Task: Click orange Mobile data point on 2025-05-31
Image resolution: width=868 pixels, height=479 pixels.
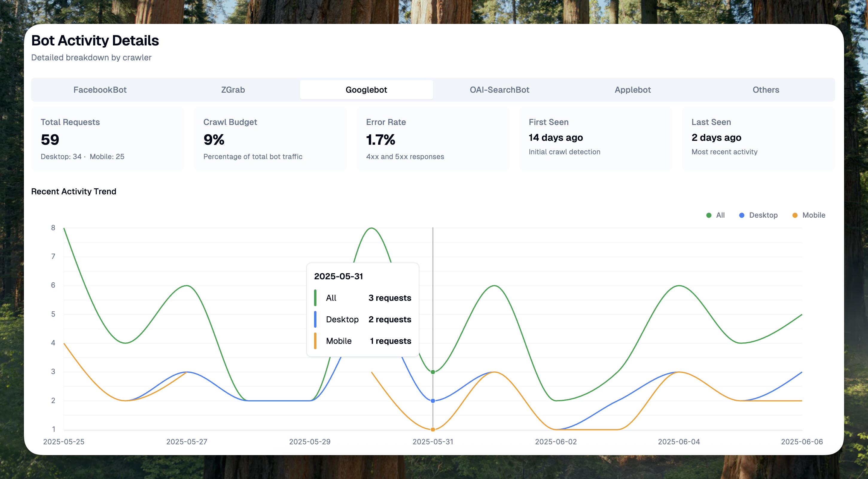Action: (x=433, y=429)
